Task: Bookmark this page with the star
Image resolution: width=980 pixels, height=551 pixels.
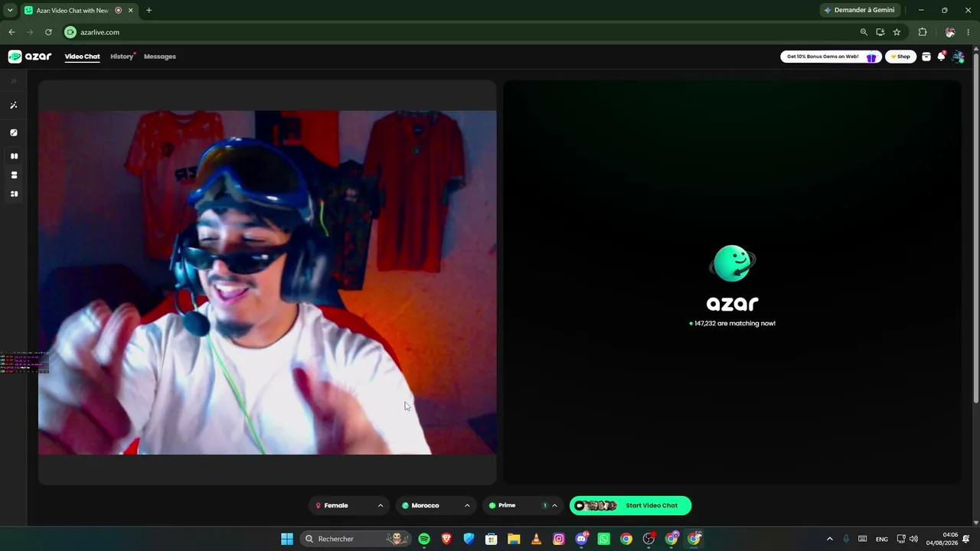Action: click(x=897, y=32)
